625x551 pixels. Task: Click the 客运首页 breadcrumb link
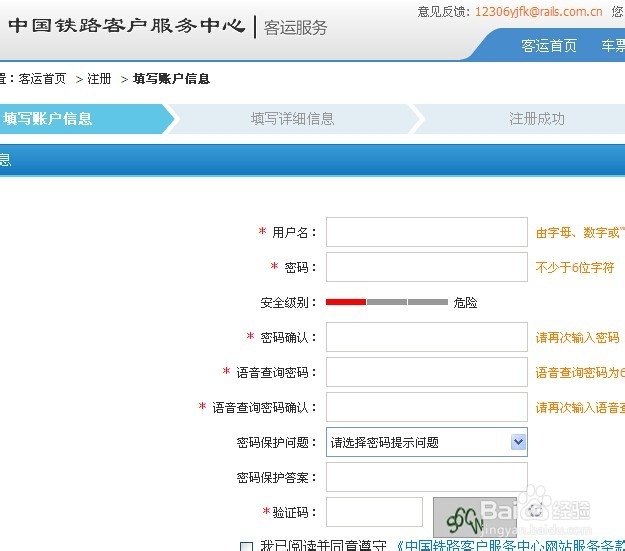42,78
